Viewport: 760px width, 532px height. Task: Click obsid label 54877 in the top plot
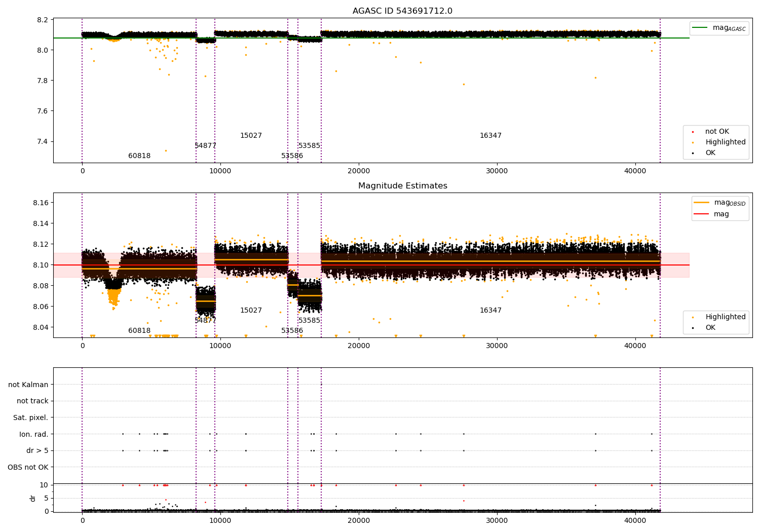pos(206,146)
